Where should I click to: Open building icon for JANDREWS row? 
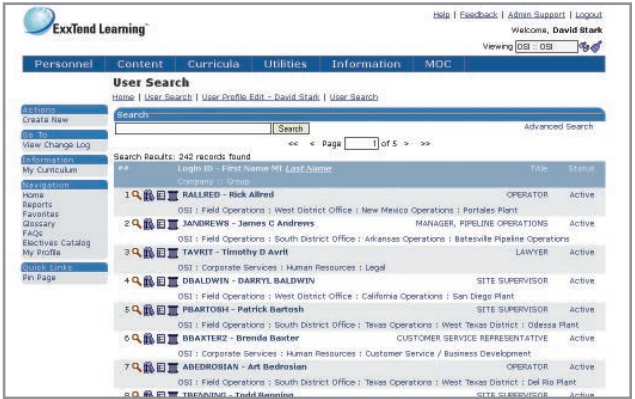(149, 224)
